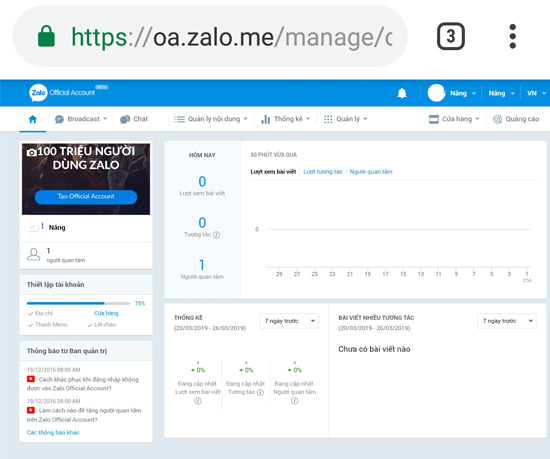
Task: Click info icon under Lượt xem bài viết stat
Action: pos(198,401)
